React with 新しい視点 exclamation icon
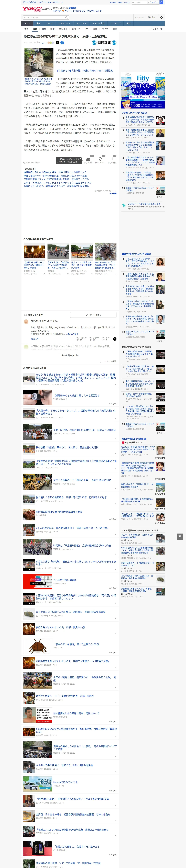The width and height of the screenshot is (186, 868). (x=112, y=160)
